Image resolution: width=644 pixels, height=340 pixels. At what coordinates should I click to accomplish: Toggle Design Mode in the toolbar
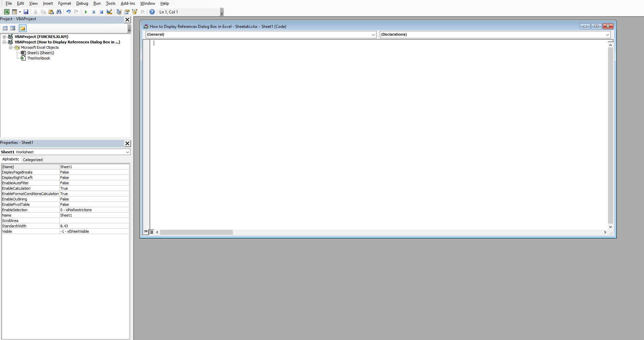(109, 12)
